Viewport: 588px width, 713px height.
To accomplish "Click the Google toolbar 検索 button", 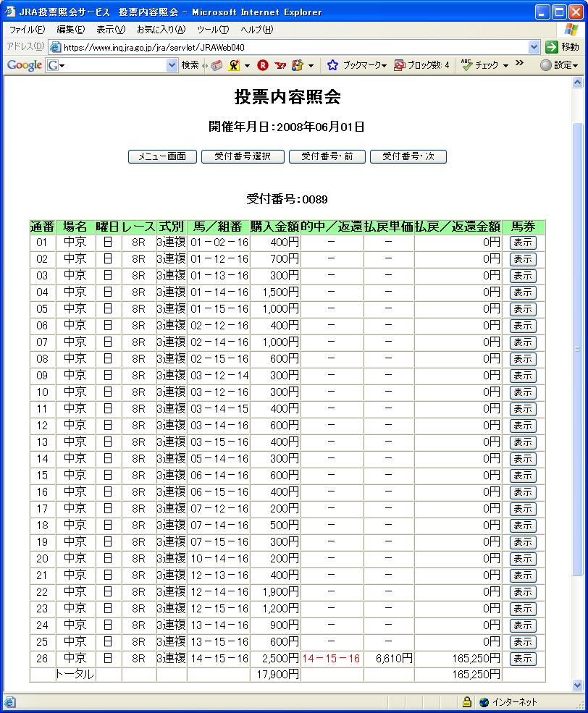I will click(190, 65).
